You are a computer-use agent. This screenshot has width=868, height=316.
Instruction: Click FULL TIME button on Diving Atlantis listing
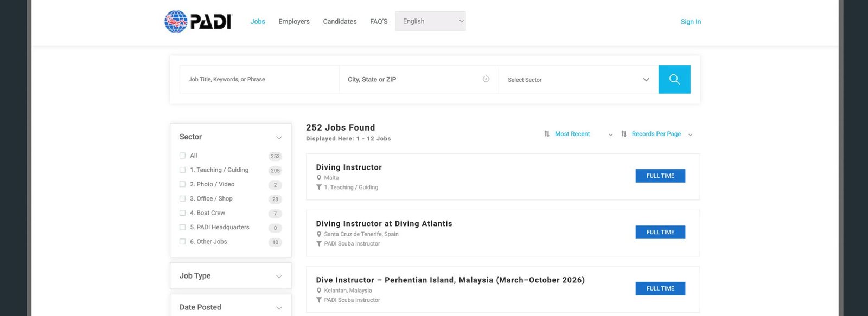pos(660,232)
